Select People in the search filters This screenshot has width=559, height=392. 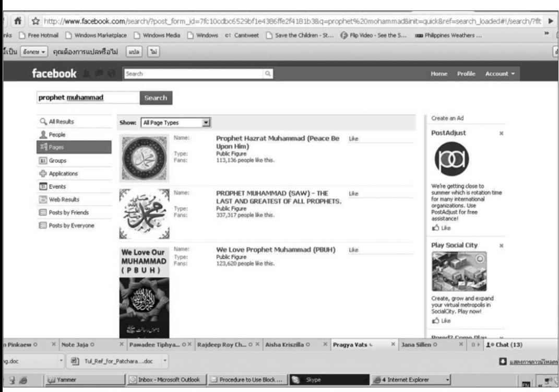coord(57,135)
